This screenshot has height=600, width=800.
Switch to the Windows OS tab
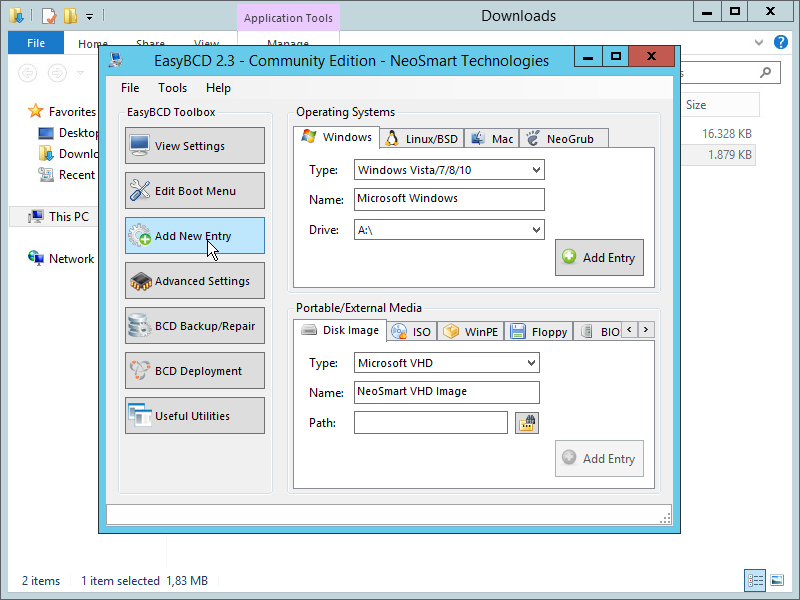click(x=337, y=137)
